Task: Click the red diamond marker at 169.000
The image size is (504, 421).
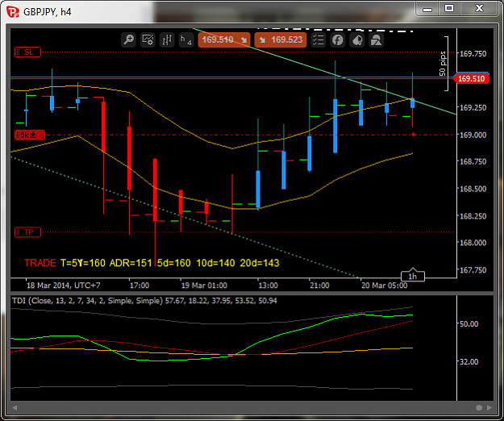Action: (414, 135)
